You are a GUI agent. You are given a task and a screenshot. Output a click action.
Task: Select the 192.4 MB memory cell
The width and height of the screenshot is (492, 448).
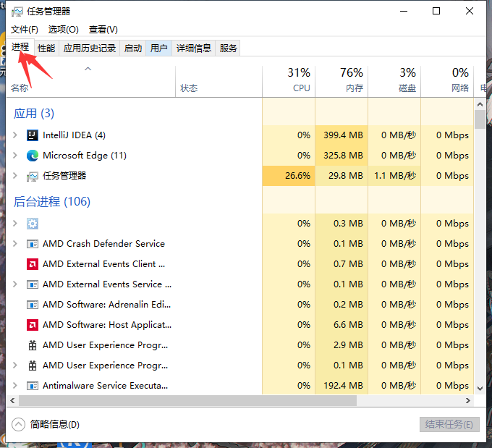(342, 386)
